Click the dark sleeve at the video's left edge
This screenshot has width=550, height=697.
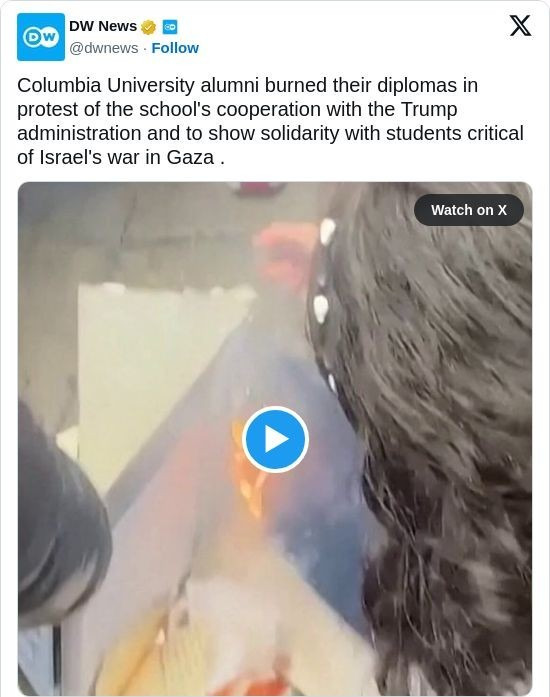pos(58,516)
